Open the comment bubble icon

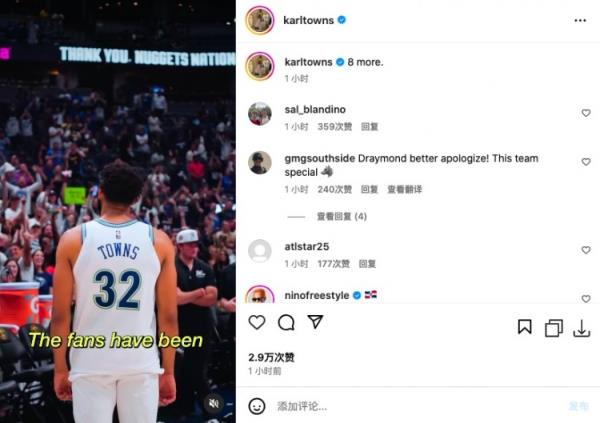coord(286,322)
